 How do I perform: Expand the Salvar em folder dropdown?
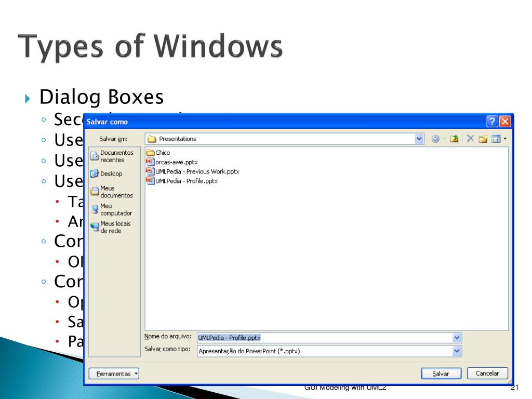point(419,139)
